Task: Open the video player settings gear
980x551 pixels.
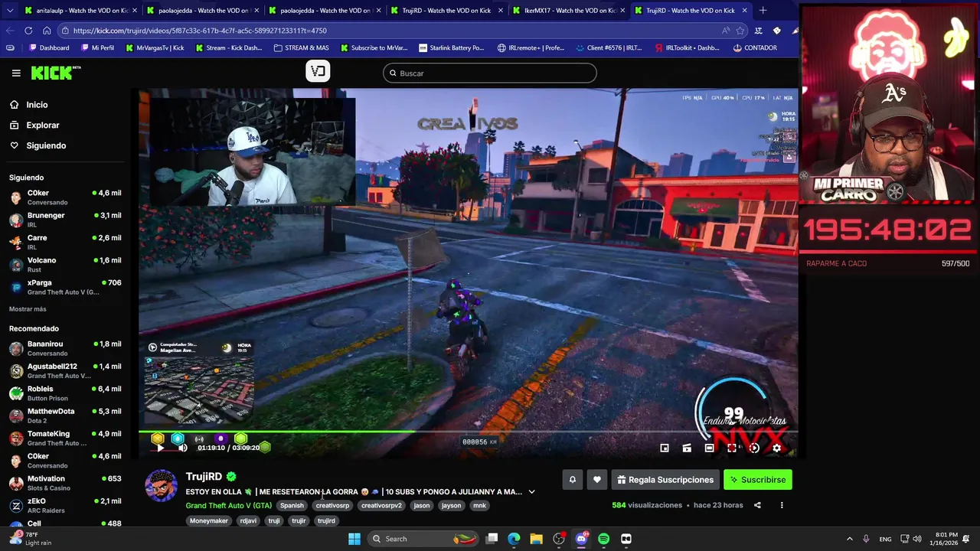Action: click(x=776, y=448)
